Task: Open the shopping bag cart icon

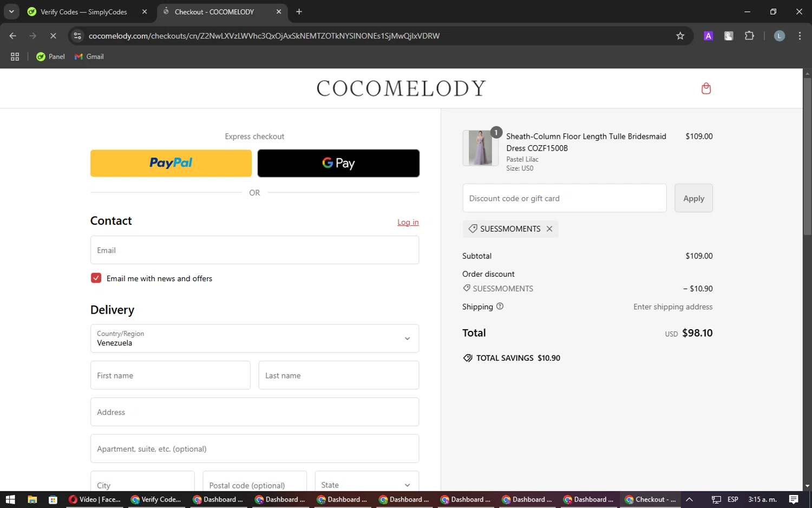Action: click(x=706, y=88)
